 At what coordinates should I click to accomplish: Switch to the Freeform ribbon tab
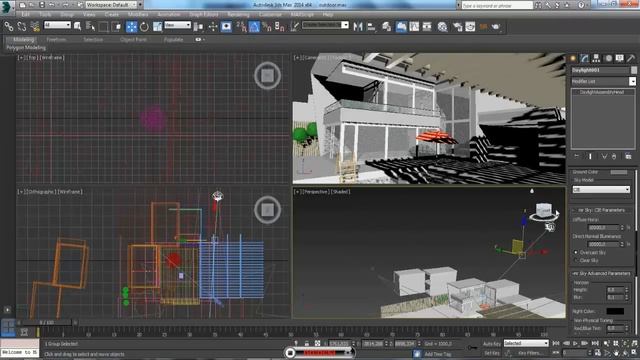(56, 40)
